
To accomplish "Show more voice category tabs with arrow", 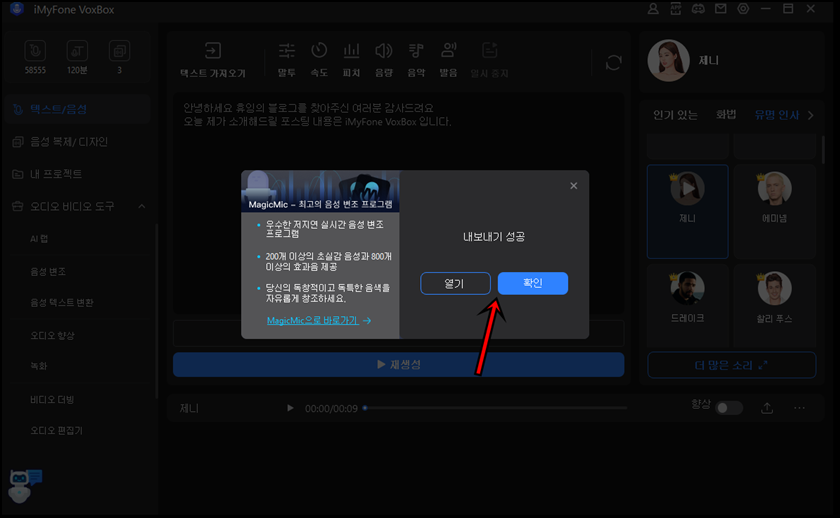I will (811, 115).
